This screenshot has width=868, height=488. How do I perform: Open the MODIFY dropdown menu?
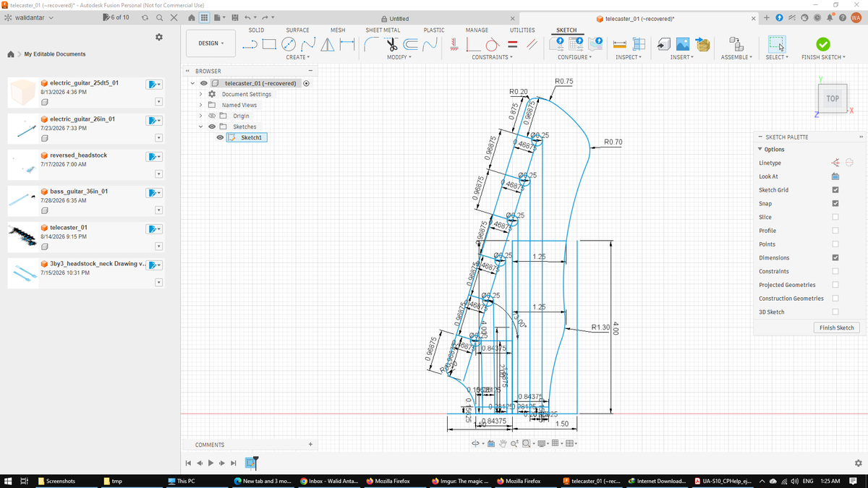coord(399,57)
